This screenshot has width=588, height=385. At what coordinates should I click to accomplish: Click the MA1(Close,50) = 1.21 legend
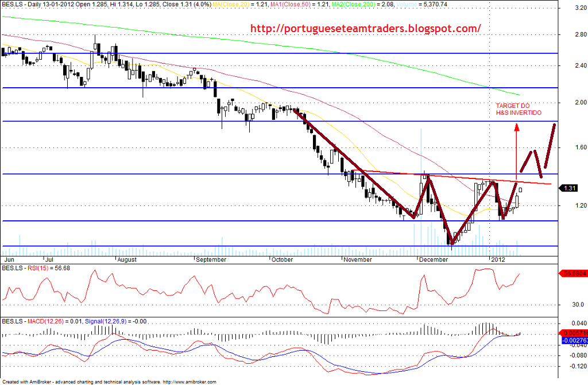click(x=300, y=5)
